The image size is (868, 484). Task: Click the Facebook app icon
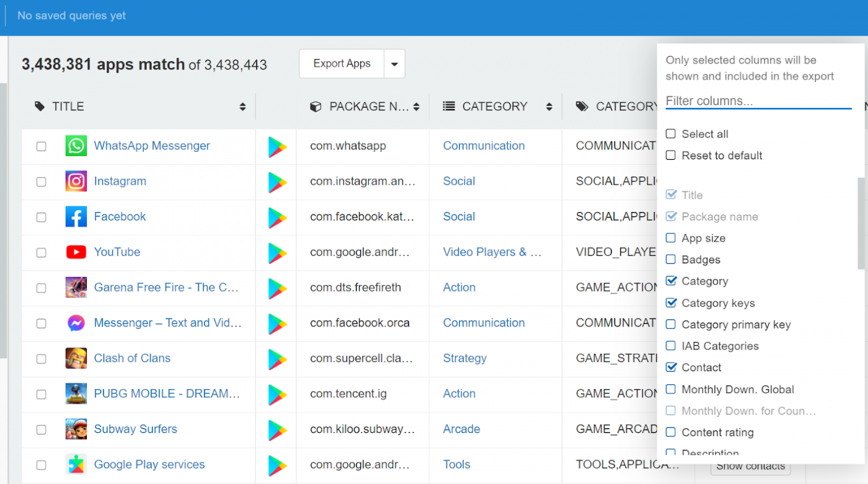(x=76, y=217)
